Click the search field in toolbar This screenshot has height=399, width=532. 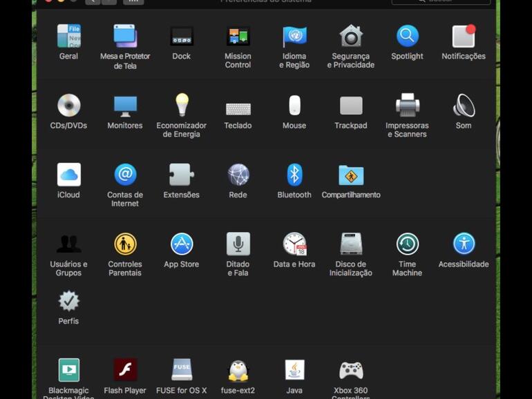(x=441, y=1)
